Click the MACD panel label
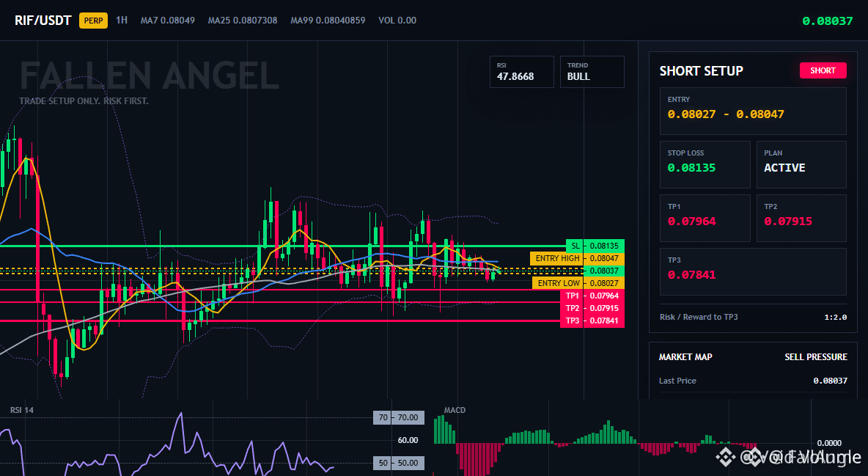 [455, 410]
